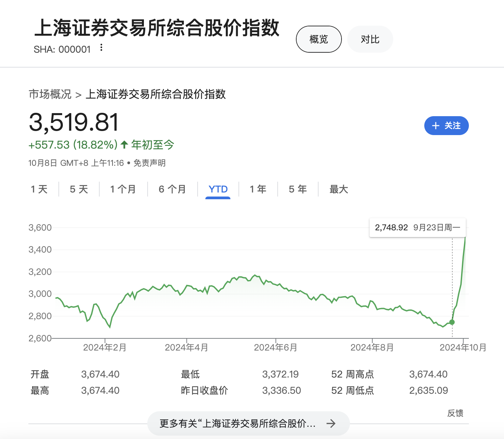Viewport: 504px width, 439px height.
Task: Click the main title 上海证券交易所综合股价指数
Action: pos(157,28)
